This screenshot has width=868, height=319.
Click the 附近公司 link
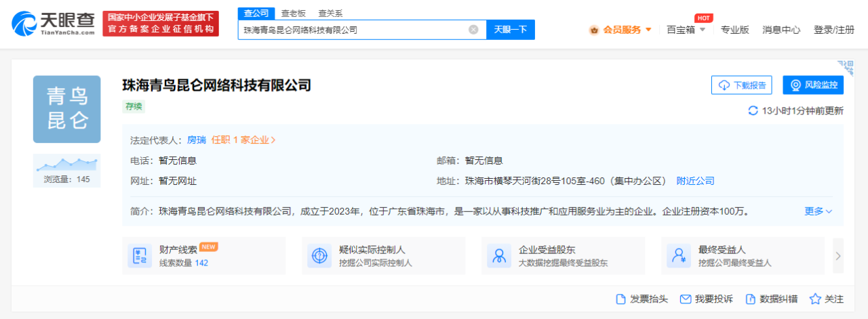(x=696, y=181)
